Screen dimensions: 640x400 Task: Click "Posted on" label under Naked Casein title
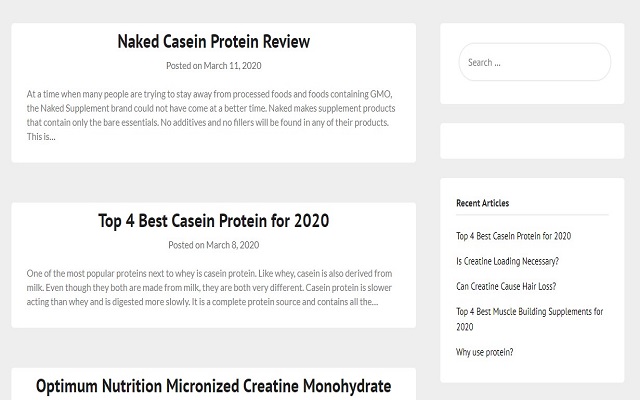(x=184, y=66)
